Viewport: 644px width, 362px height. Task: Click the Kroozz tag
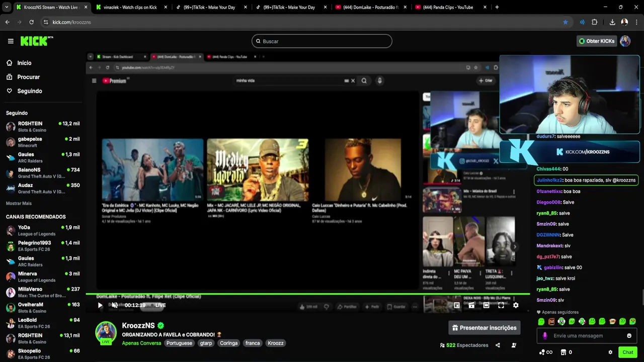(276, 343)
